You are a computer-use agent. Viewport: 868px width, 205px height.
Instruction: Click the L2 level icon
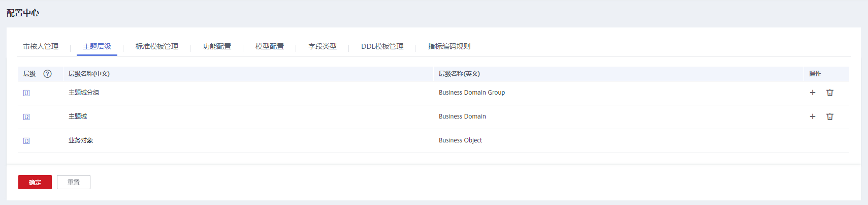click(26, 117)
